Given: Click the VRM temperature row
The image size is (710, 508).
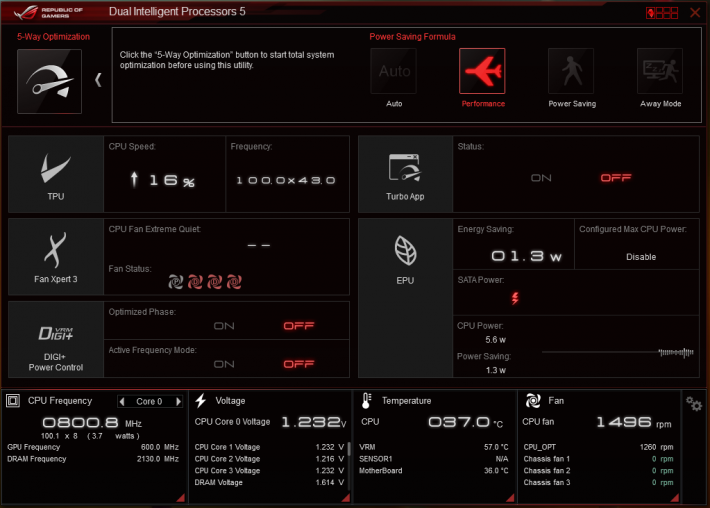Looking at the screenshot, I should click(434, 447).
